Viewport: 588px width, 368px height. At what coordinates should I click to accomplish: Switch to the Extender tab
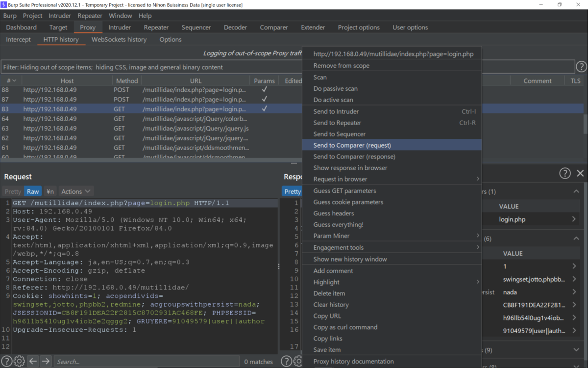[x=313, y=27]
